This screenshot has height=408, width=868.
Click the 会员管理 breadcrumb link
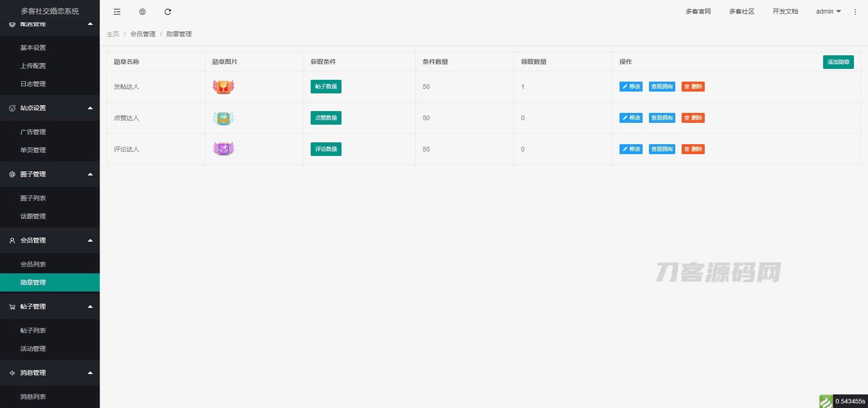[x=143, y=34]
